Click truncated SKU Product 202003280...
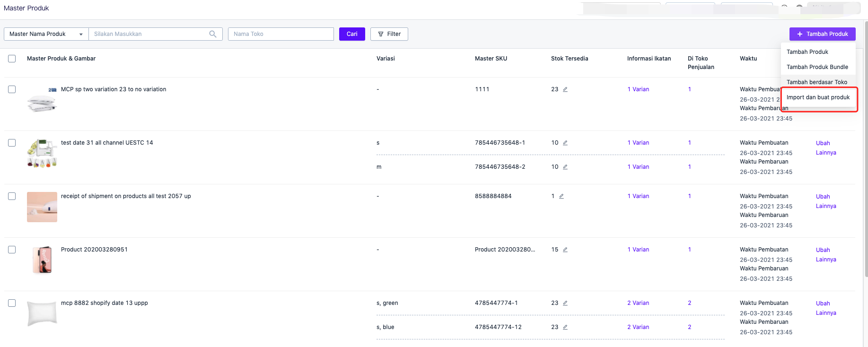The height and width of the screenshot is (347, 868). 505,250
